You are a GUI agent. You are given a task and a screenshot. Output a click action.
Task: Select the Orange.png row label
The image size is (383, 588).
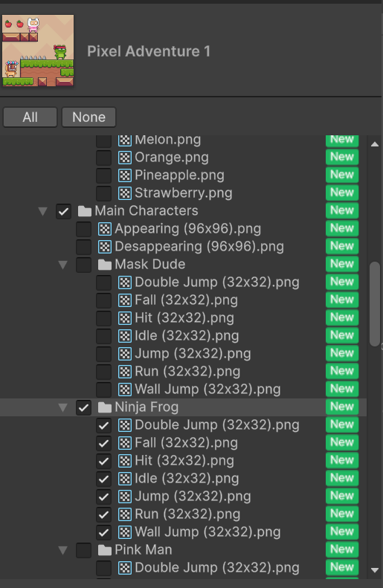(x=172, y=158)
